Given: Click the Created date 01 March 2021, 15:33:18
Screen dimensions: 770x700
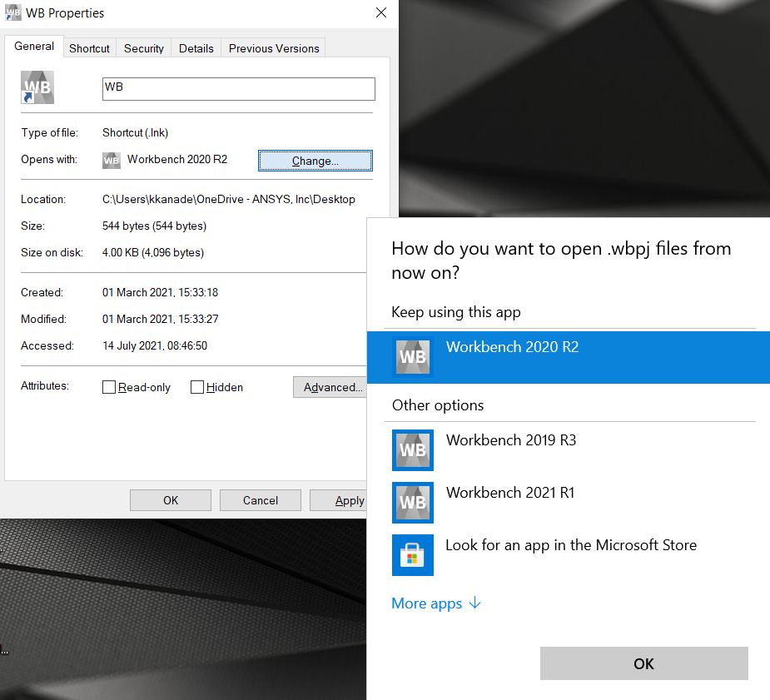Looking at the screenshot, I should pos(160,292).
